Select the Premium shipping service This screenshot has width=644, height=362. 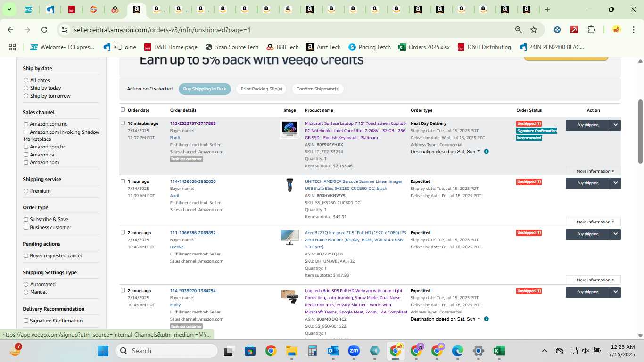(26, 191)
